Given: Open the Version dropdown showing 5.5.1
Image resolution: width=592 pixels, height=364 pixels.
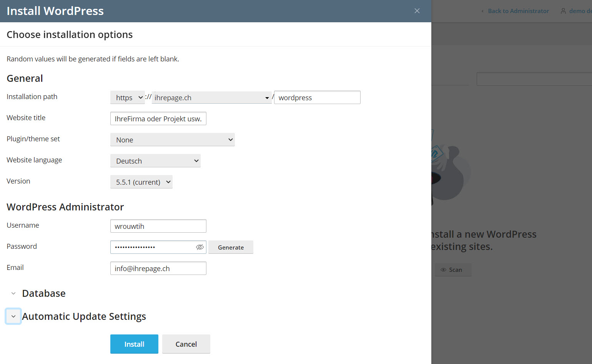Looking at the screenshot, I should tap(141, 182).
